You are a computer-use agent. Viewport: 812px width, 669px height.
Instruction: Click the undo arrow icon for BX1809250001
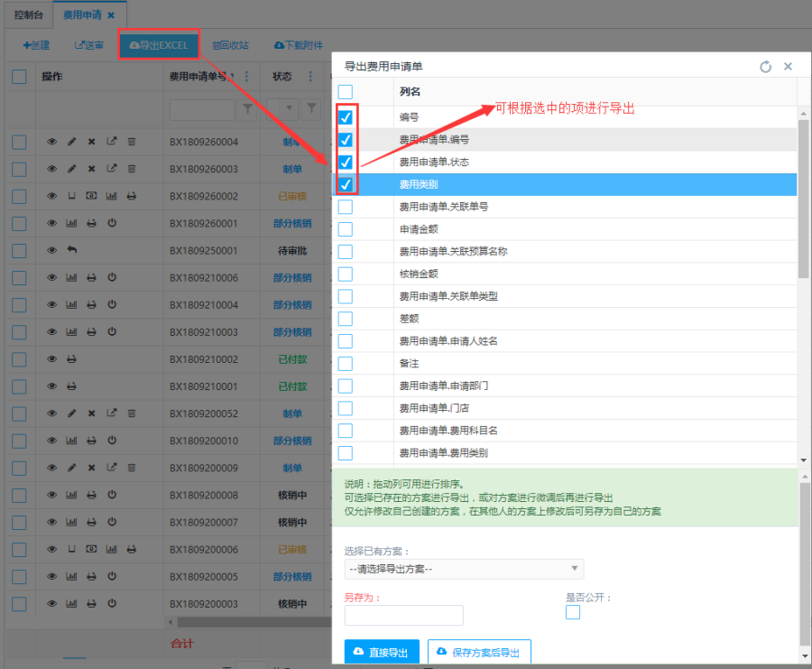(72, 250)
